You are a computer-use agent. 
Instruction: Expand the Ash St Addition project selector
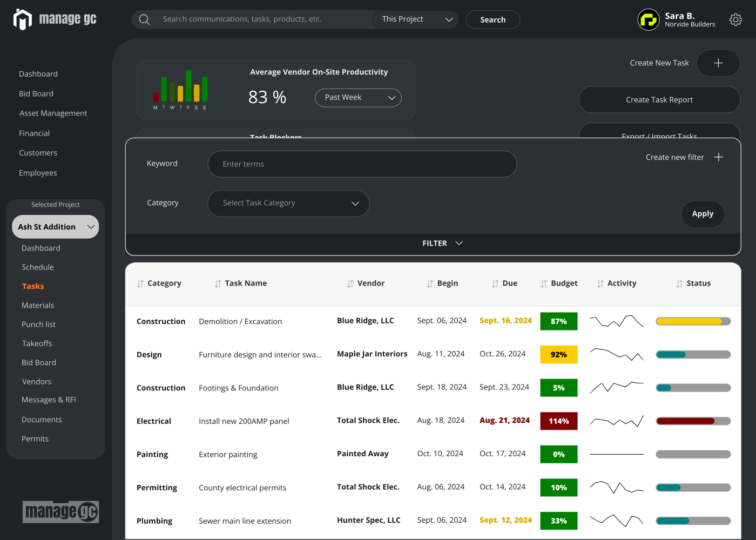55,226
